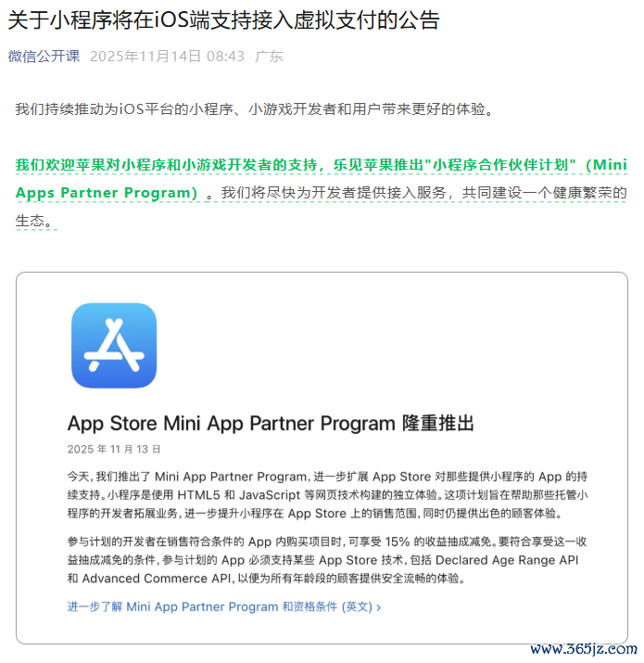Click the card paragraph starting 参与计划的开发者
644x663 pixels.
(327, 560)
